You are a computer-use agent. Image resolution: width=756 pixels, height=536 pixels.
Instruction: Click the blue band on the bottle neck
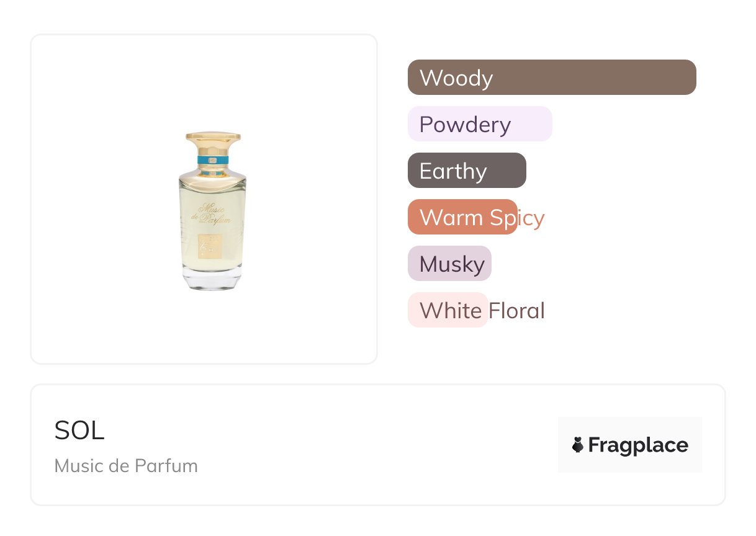[x=213, y=160]
